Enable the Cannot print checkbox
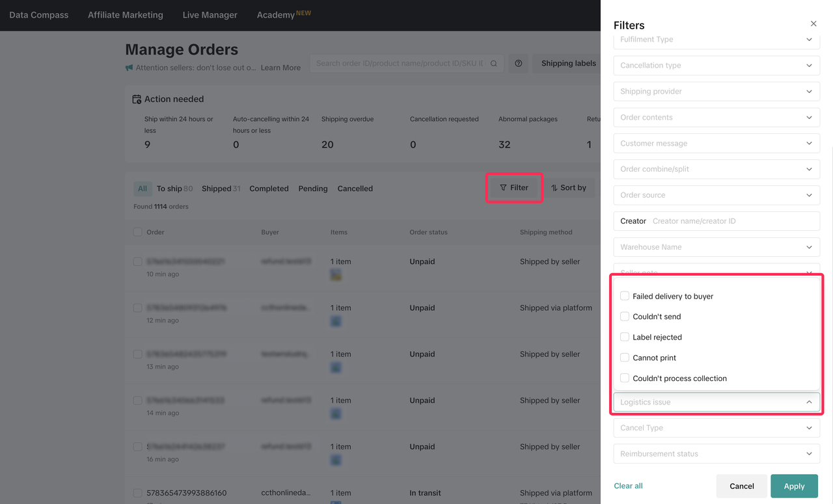833x504 pixels. [625, 358]
